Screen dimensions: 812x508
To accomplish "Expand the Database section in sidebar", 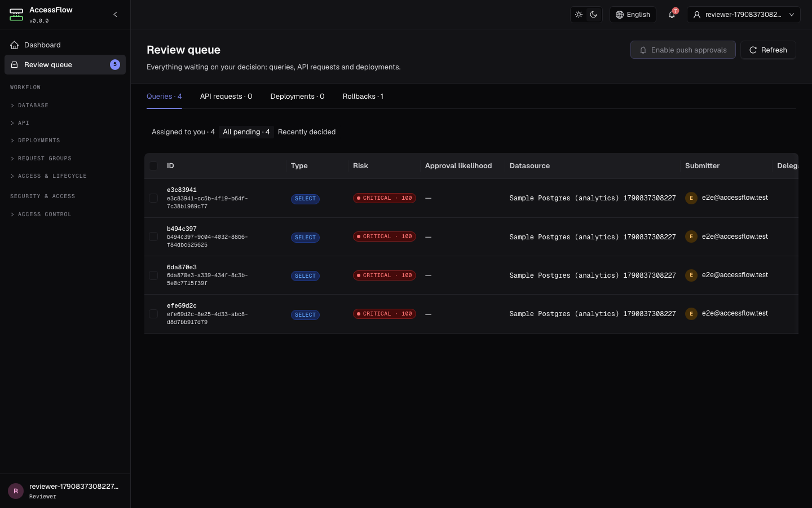I will [65, 106].
